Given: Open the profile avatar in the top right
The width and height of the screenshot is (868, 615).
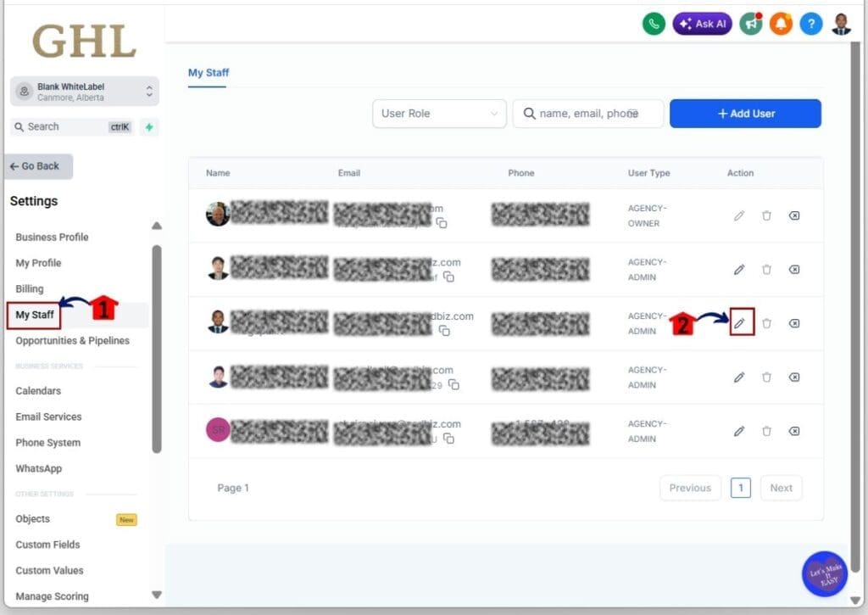Looking at the screenshot, I should pyautogui.click(x=841, y=24).
